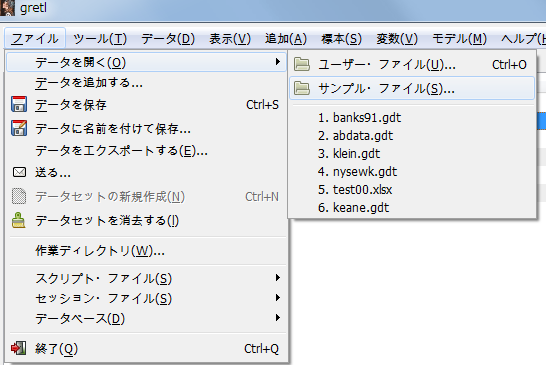Click the gretl application icon in title bar
This screenshot has height=365, width=546.
[7, 8]
